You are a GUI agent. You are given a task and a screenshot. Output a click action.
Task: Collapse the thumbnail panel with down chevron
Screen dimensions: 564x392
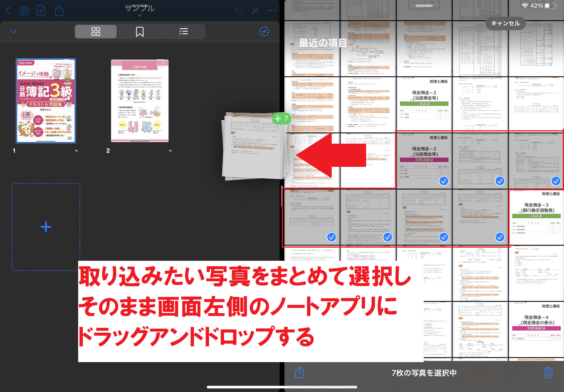click(x=13, y=31)
